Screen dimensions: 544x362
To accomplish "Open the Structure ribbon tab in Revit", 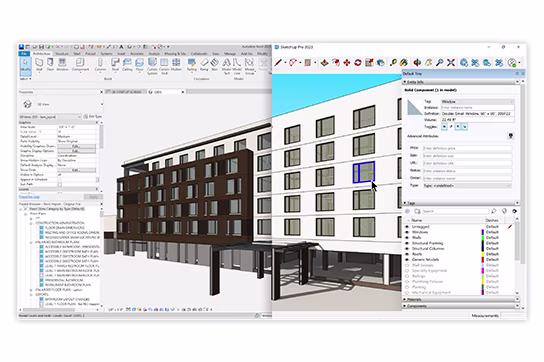I will pos(62,54).
